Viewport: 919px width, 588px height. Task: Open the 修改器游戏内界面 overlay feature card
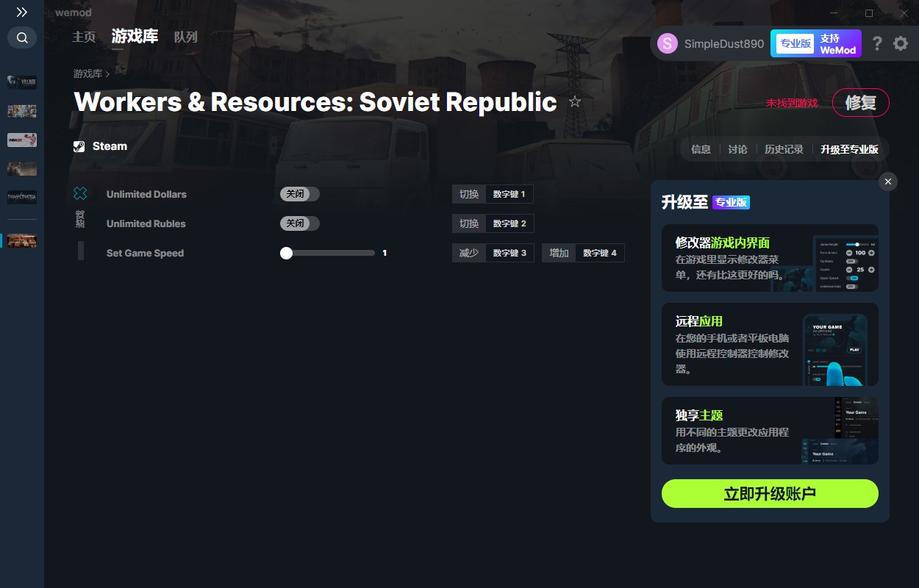click(x=770, y=258)
